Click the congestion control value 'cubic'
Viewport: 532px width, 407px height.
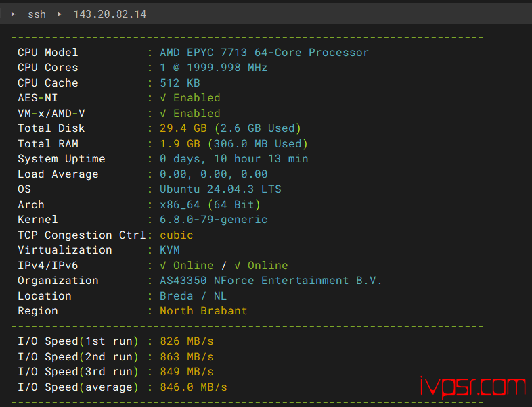point(177,235)
